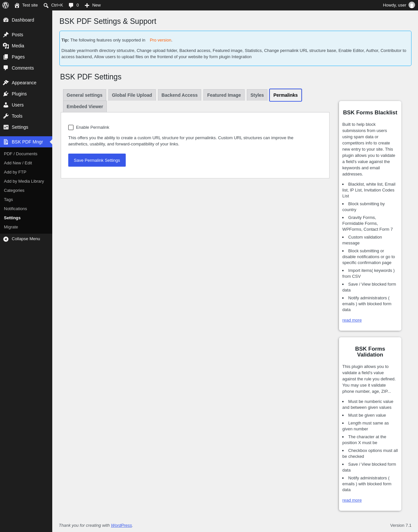Click the Collapse Menu arrow icon

coord(6,239)
